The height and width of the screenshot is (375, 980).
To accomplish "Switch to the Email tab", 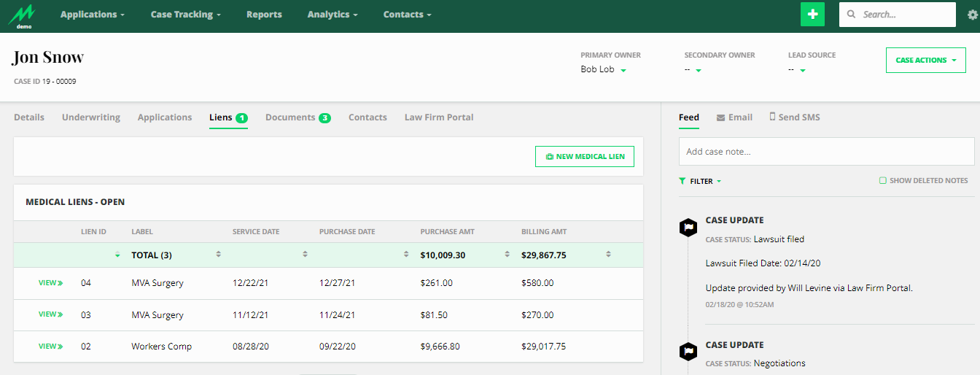I will [x=734, y=117].
